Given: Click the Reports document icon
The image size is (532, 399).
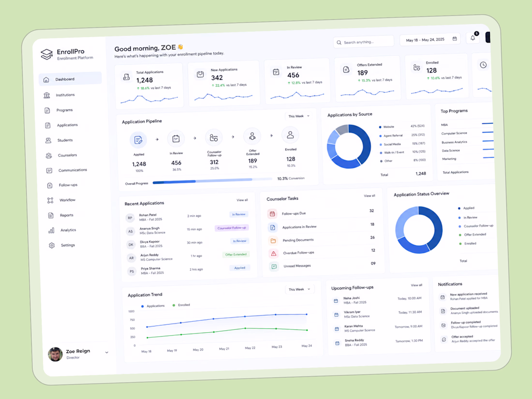Looking at the screenshot, I should click(x=51, y=215).
